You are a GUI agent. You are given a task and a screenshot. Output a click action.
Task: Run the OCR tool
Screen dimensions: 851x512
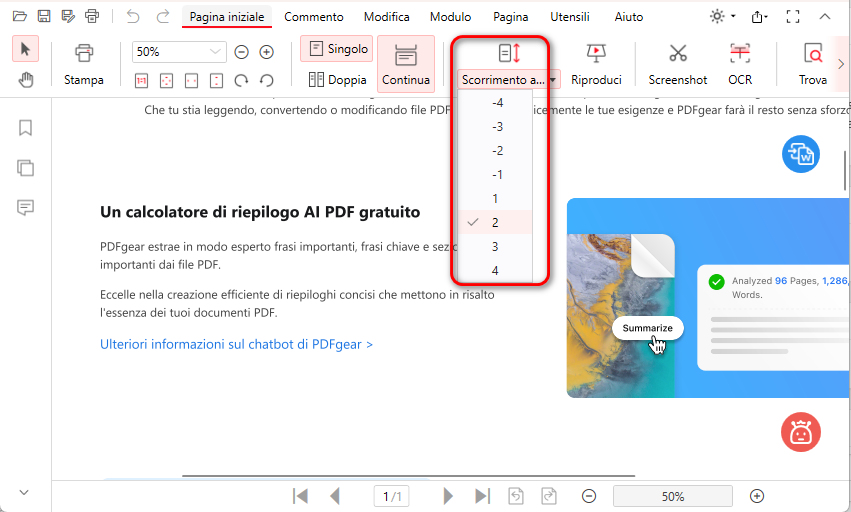(x=740, y=64)
